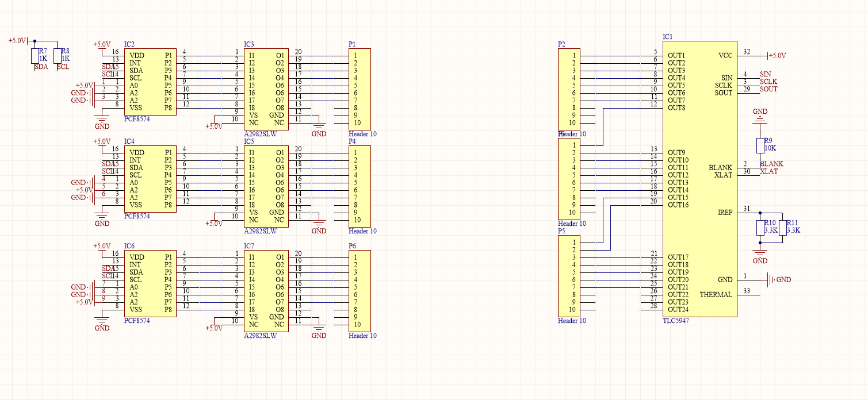Screen dimensions: 868x400
Task: Click the IC3 A2982SLW driver symbol
Action: (266, 89)
